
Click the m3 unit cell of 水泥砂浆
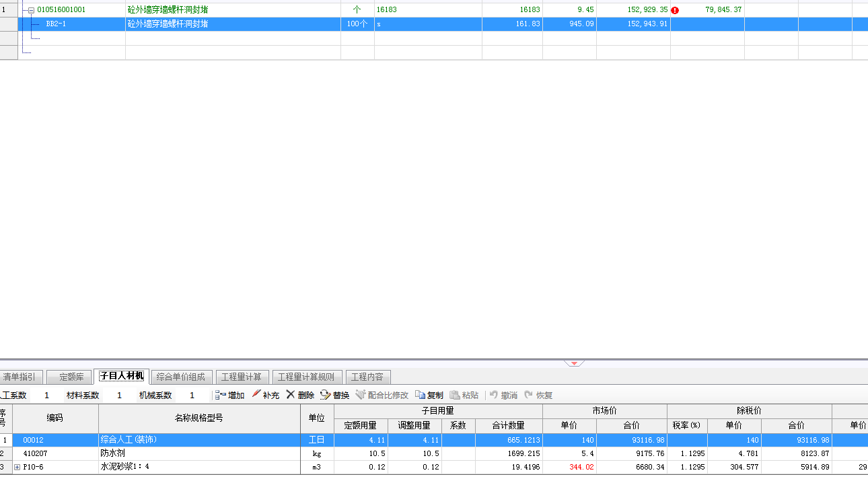(x=317, y=467)
